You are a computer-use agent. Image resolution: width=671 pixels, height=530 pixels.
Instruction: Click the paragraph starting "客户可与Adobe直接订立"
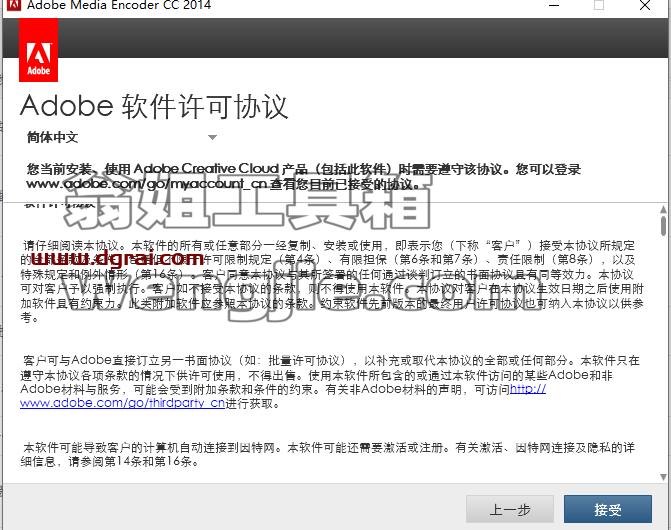[330, 382]
